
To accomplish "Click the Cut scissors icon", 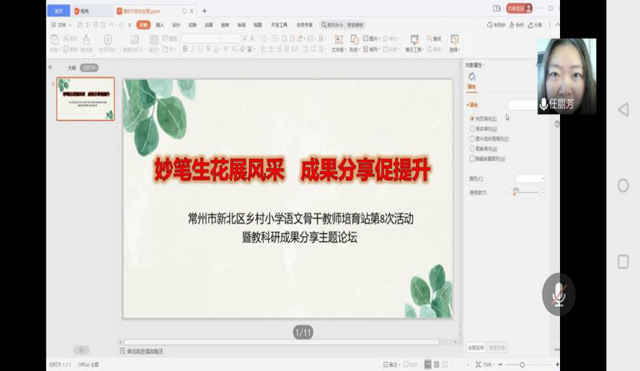I will point(66,38).
